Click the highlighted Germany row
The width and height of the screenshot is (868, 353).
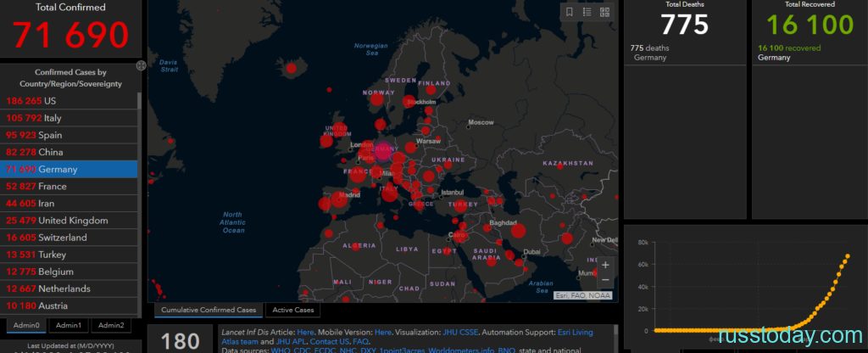pyautogui.click(x=69, y=169)
